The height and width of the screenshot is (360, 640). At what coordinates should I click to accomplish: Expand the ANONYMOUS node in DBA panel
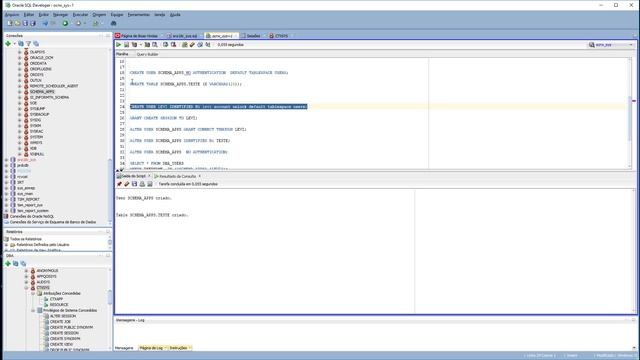(27, 271)
